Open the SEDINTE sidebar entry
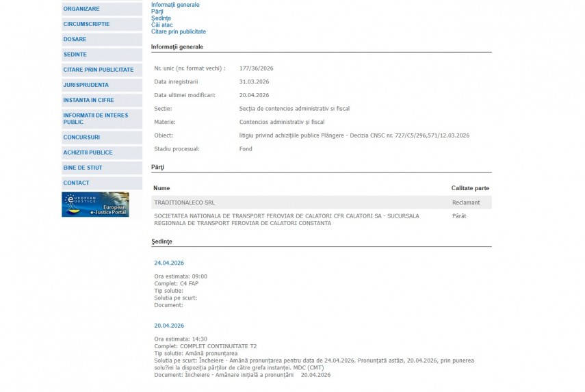This screenshot has height=392, width=585. click(x=75, y=54)
